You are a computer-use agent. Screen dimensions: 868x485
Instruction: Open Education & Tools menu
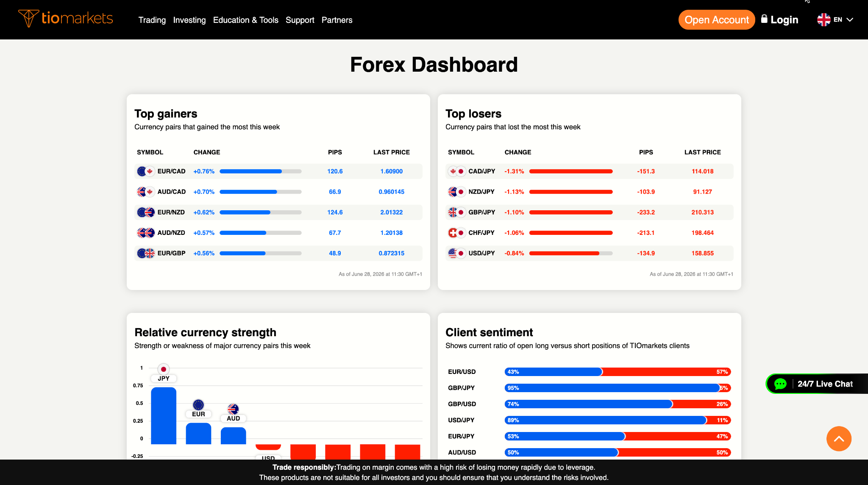point(246,20)
